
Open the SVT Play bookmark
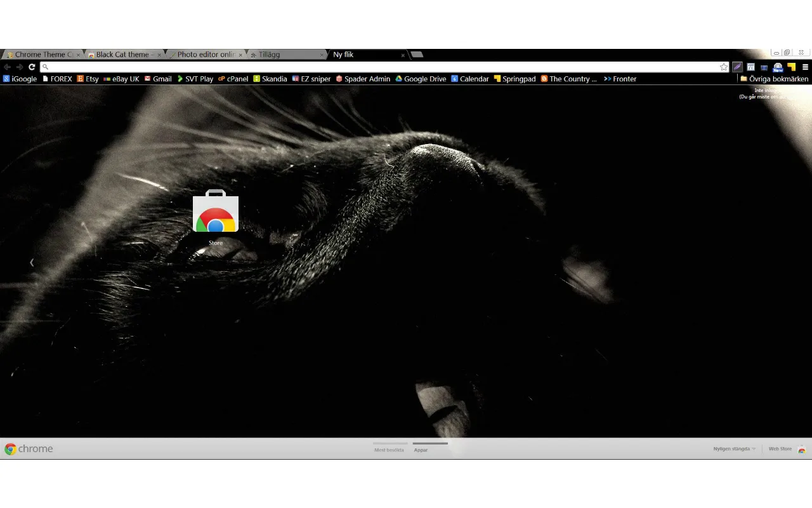(x=195, y=79)
